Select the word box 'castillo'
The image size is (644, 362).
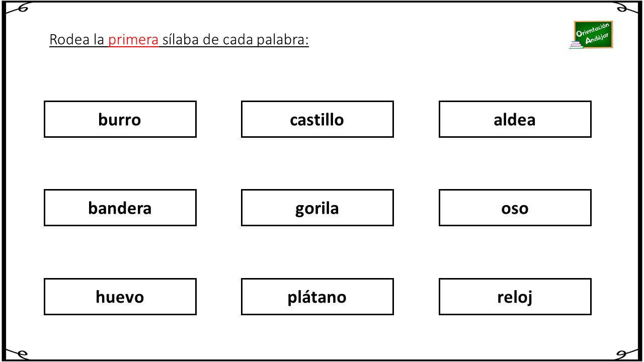click(x=317, y=119)
